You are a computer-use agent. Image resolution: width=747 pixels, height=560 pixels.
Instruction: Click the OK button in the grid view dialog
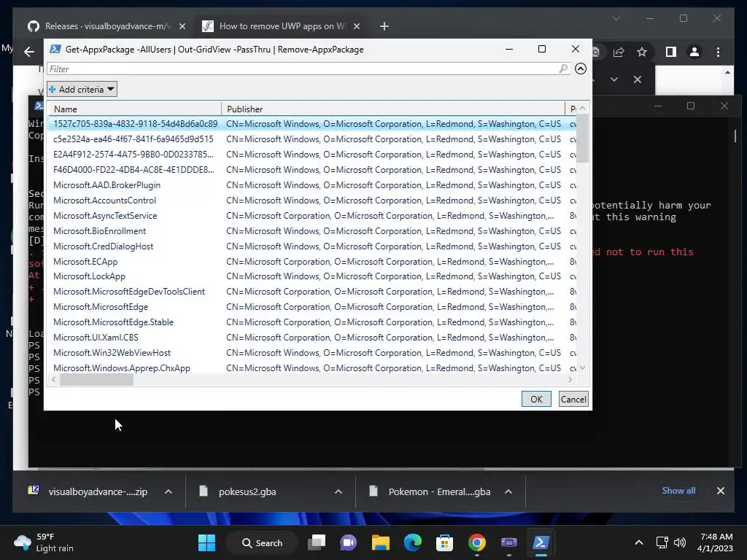tap(536, 399)
